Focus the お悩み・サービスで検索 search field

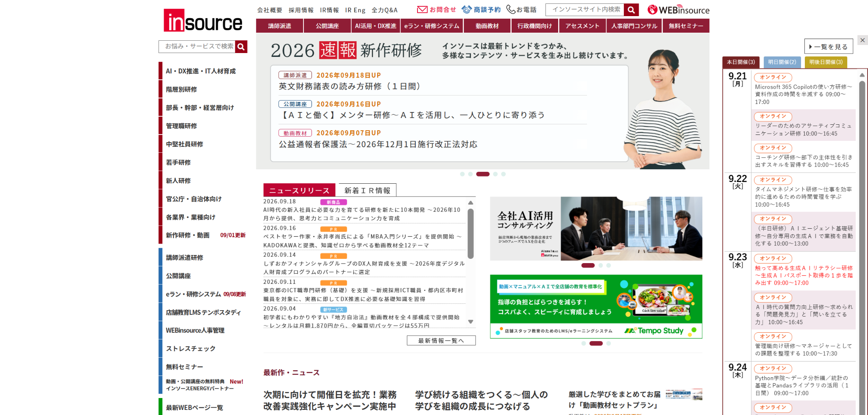[x=198, y=47]
